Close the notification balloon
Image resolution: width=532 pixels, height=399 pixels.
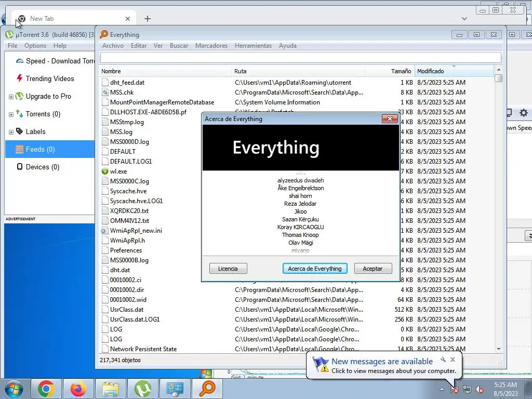coord(453,360)
